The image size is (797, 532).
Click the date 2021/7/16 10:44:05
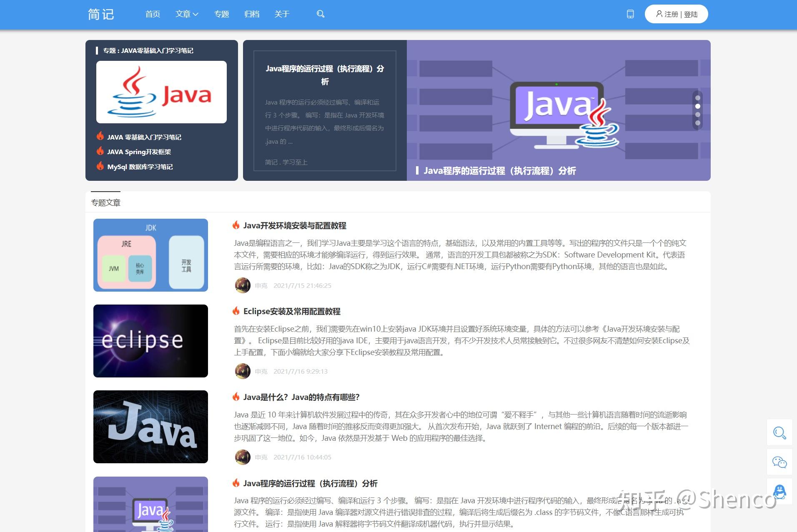[x=302, y=457]
